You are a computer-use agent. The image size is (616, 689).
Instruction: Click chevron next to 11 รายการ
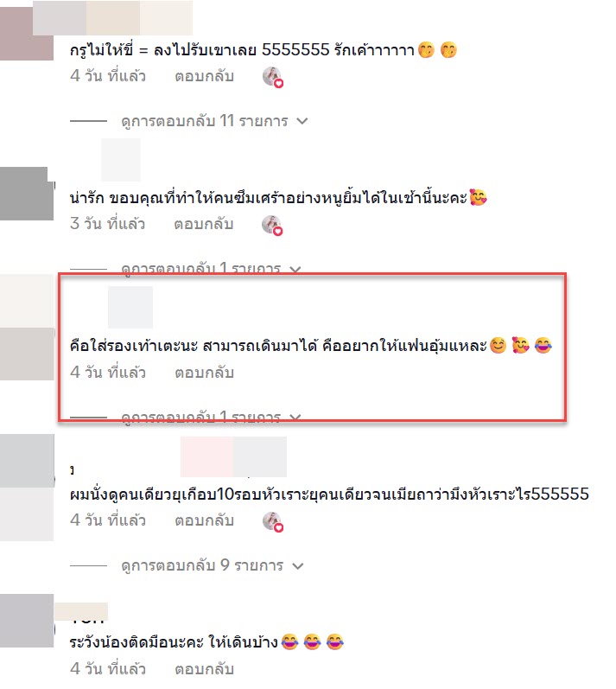click(302, 121)
